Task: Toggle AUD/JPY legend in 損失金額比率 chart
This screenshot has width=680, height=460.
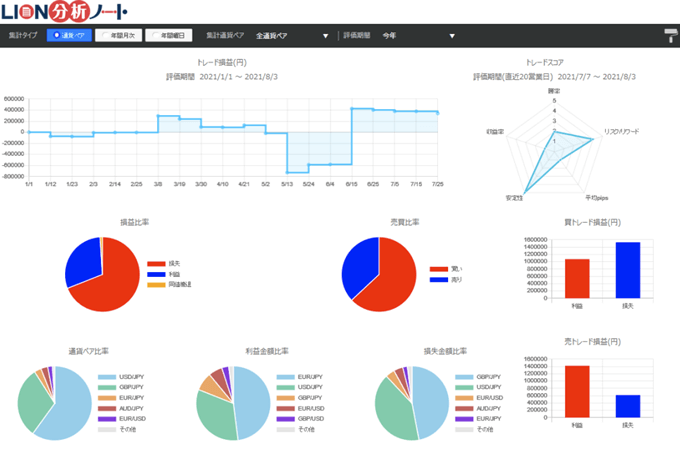Action: pos(478,408)
